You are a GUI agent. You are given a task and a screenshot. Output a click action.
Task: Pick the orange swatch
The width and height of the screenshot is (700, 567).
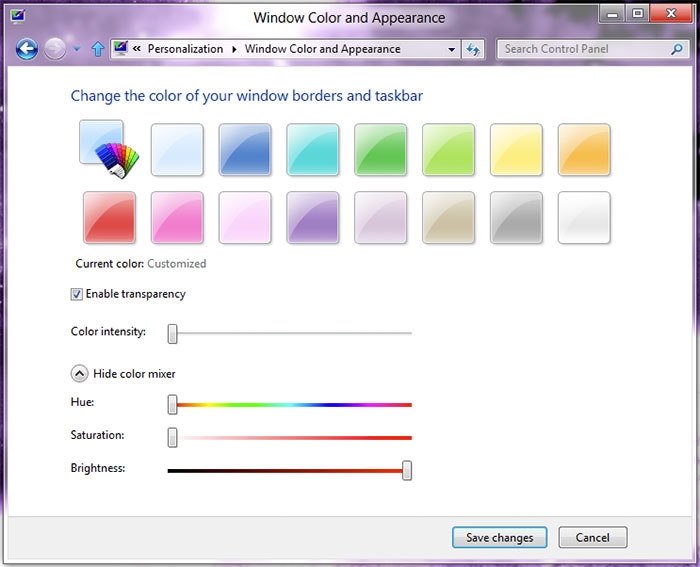point(584,150)
